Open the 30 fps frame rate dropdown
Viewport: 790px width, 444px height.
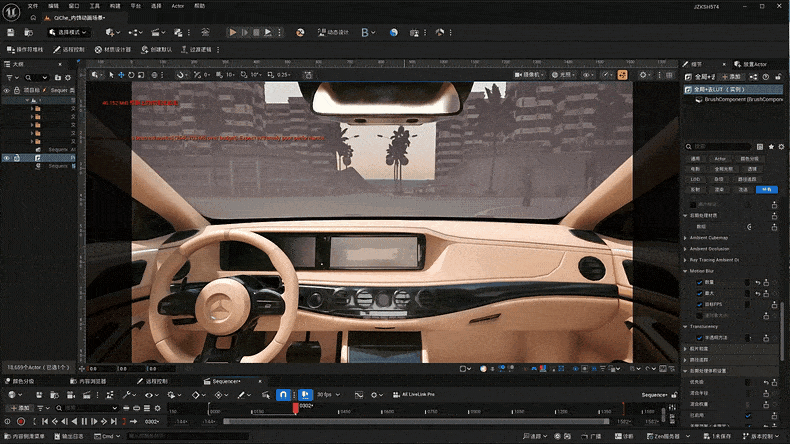click(x=328, y=395)
